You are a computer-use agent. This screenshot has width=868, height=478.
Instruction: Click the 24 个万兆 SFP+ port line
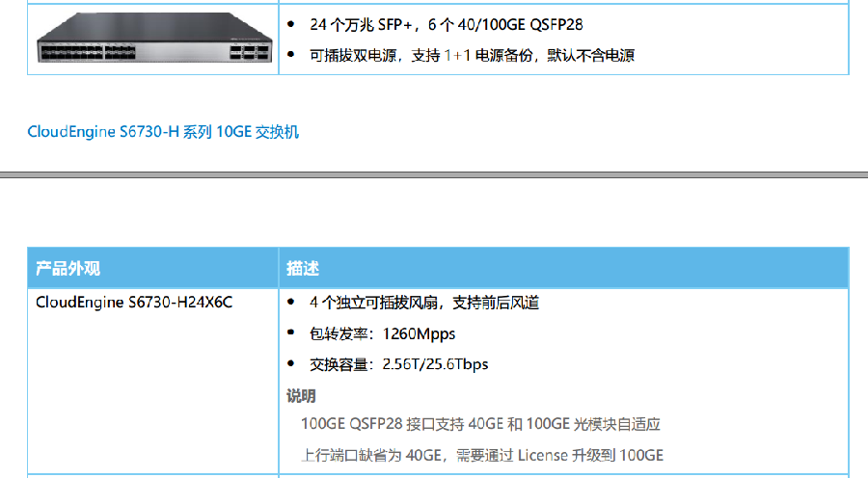point(446,24)
